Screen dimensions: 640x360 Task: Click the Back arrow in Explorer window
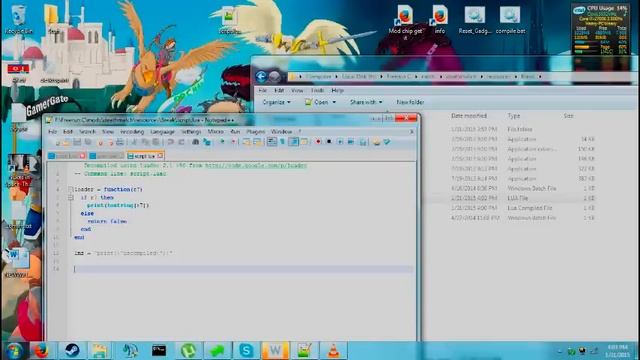click(x=261, y=76)
